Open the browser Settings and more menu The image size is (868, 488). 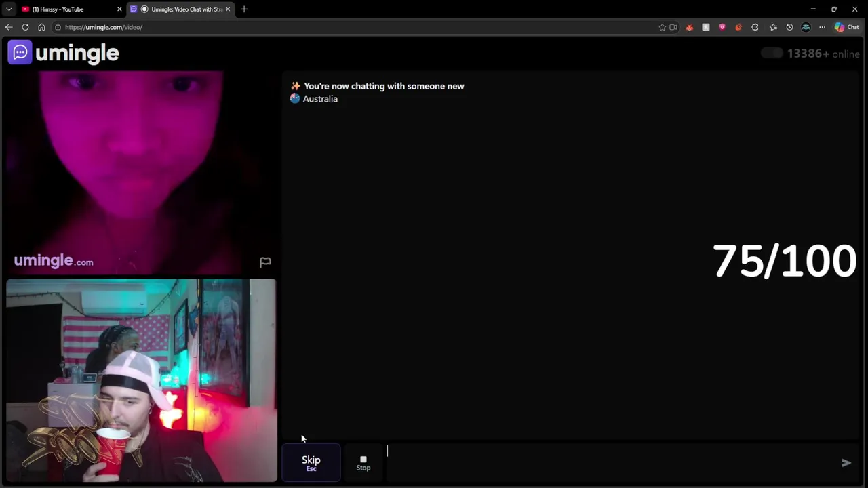click(x=822, y=27)
